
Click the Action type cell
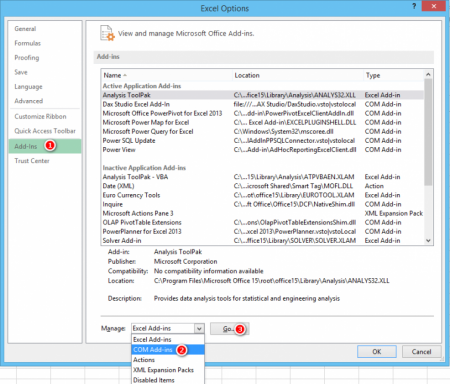(x=374, y=186)
